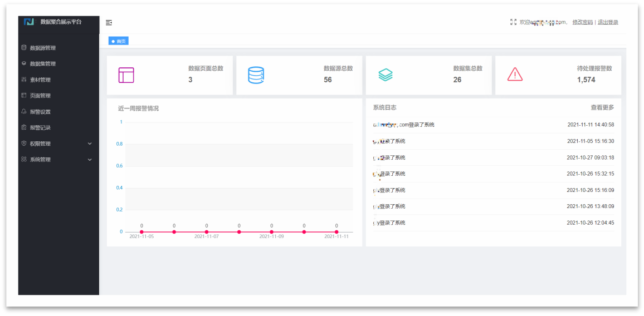This screenshot has height=316, width=644.
Task: Go to 素材管理 menu item
Action: (x=40, y=80)
